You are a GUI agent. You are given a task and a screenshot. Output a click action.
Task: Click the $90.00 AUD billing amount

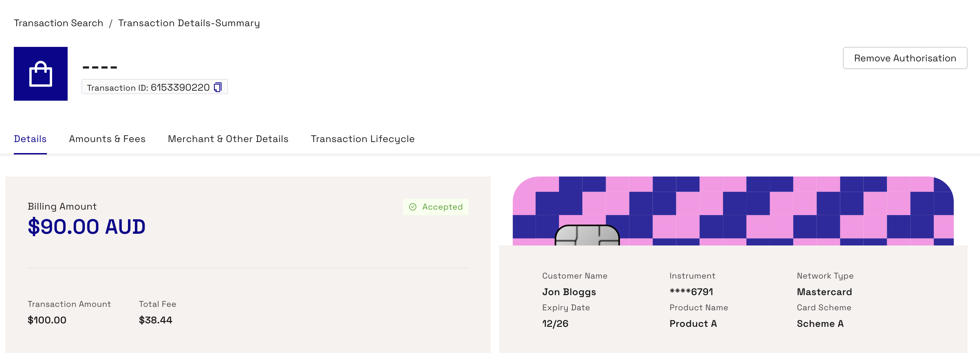[87, 227]
